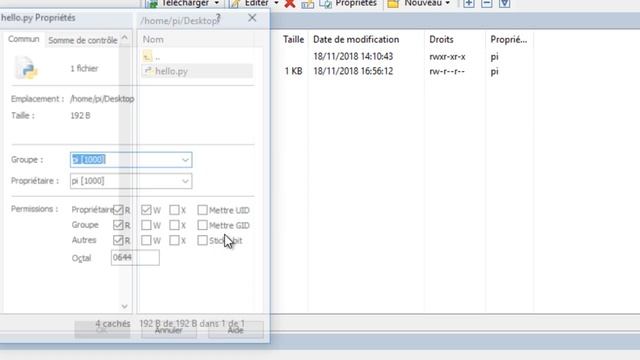Switch to Somme de contrôle tab
The height and width of the screenshot is (360, 640).
(x=83, y=40)
